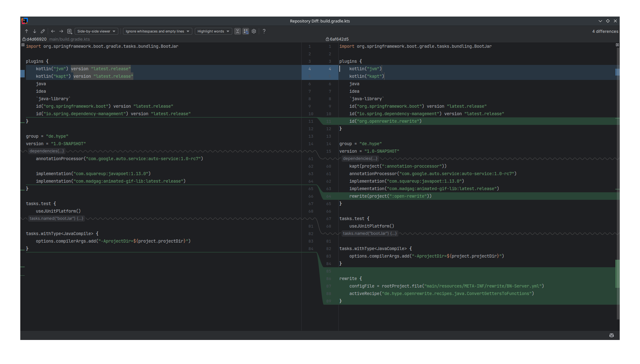Open Highlight words dropdown
Viewport: 640px width, 364px height.
(213, 31)
